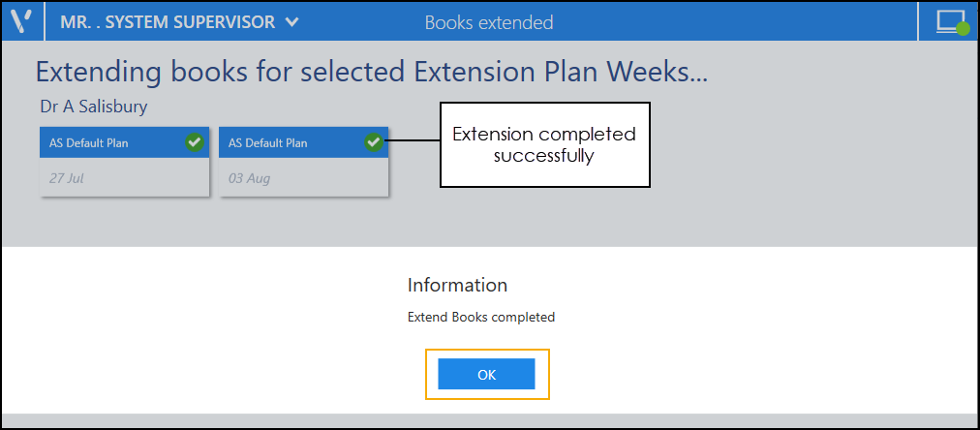The width and height of the screenshot is (980, 430).
Task: Click the 03 Aug week date
Action: [x=250, y=178]
